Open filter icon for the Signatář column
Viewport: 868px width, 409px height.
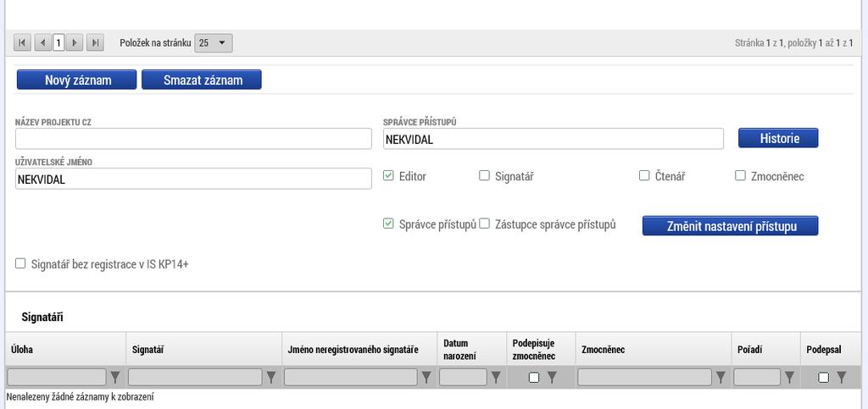pos(271,378)
